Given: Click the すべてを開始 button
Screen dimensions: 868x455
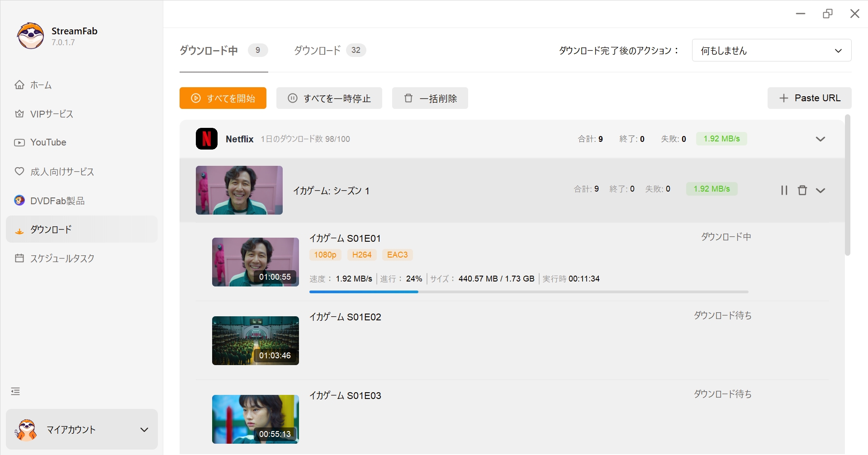Looking at the screenshot, I should [x=223, y=98].
